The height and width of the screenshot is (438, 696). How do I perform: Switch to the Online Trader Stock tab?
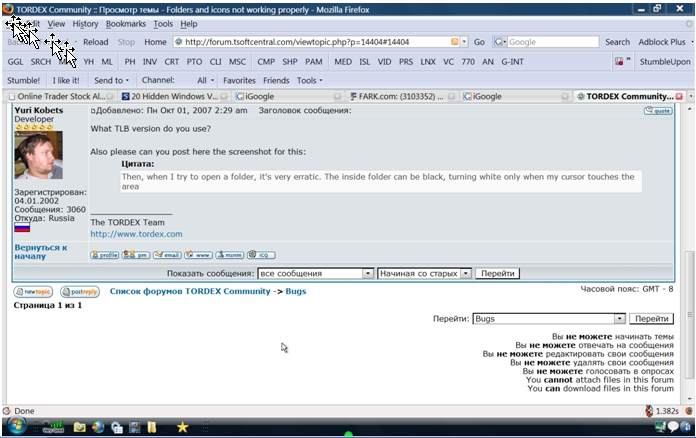[55, 96]
